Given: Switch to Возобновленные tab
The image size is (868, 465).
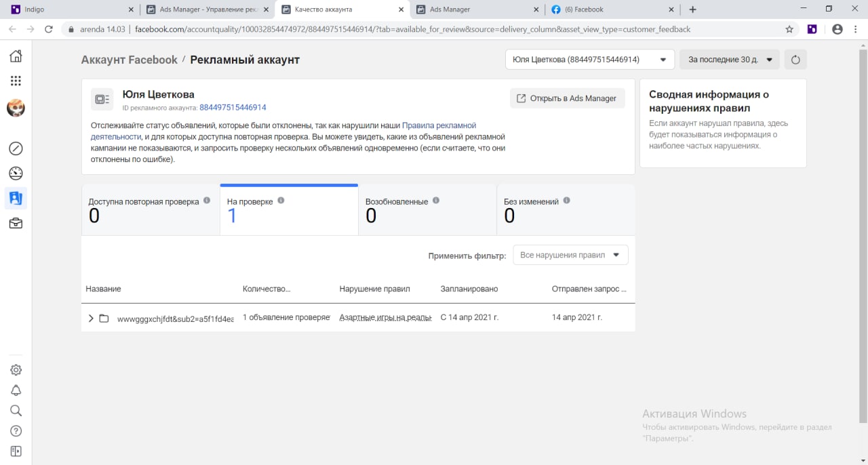Looking at the screenshot, I should (427, 210).
